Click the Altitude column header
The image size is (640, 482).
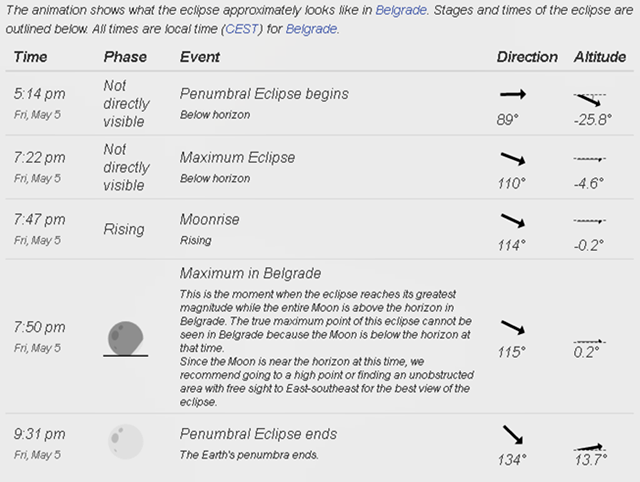point(599,57)
